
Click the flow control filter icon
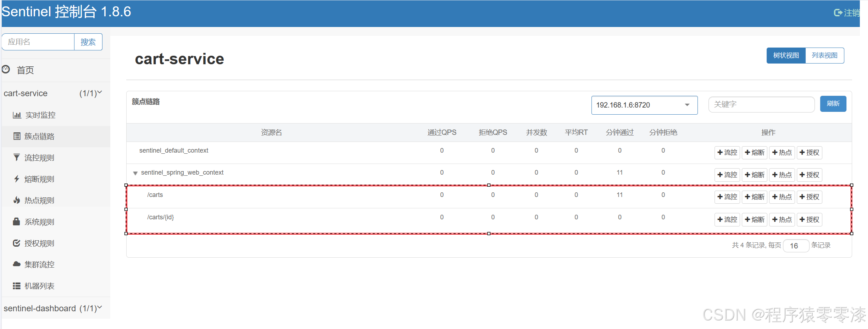[x=16, y=157]
